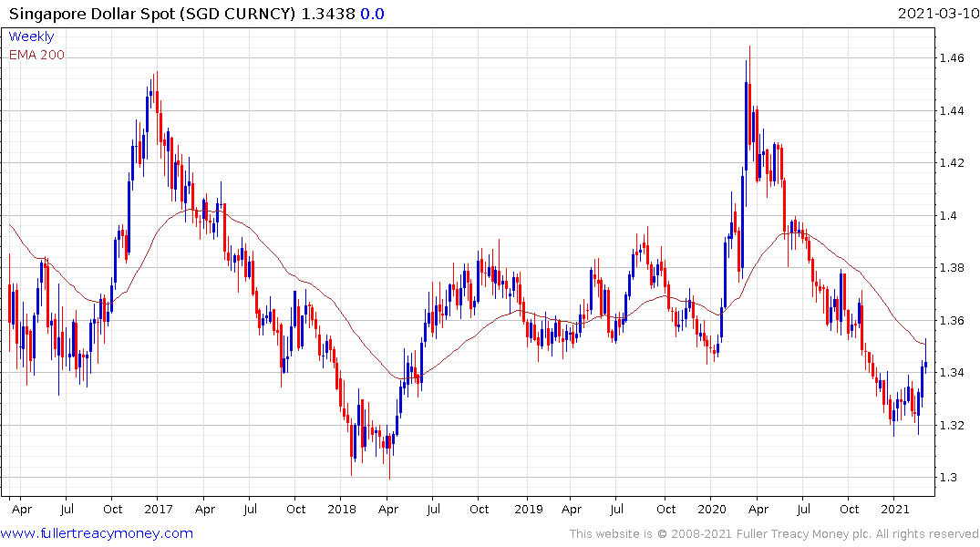
Task: Click the 'EMA 200' legend label
Action: pyautogui.click(x=36, y=55)
